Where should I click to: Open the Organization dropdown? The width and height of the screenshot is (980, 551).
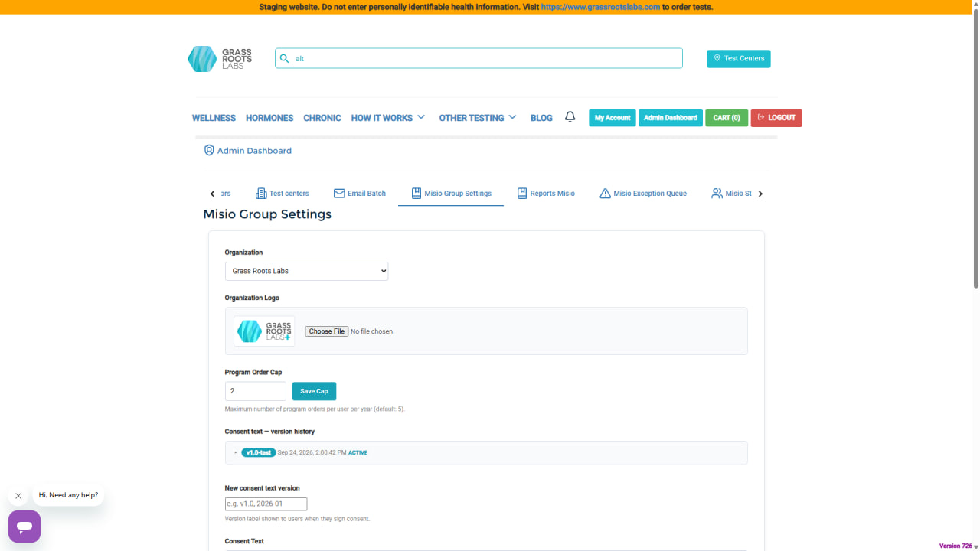tap(306, 271)
